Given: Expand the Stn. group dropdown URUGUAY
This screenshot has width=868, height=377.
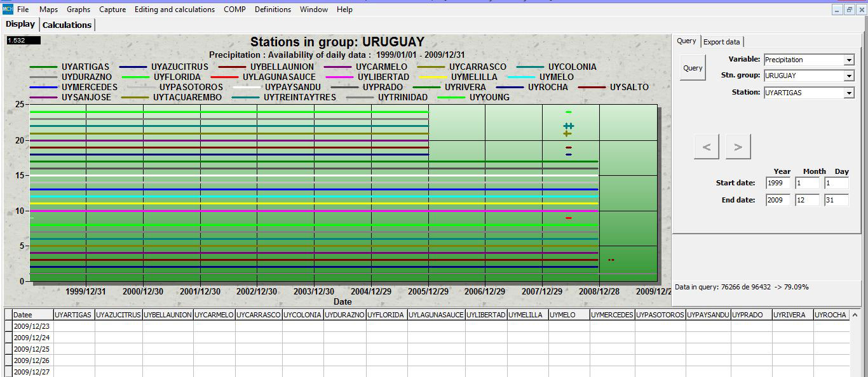Looking at the screenshot, I should tap(849, 76).
